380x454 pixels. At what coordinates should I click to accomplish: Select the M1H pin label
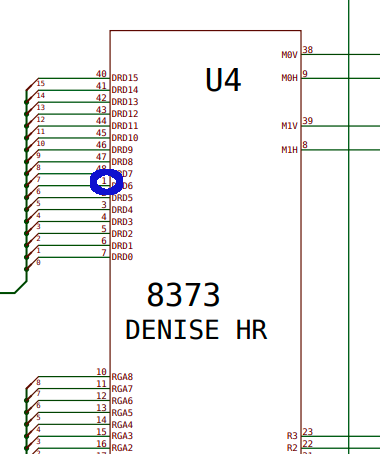[289, 150]
